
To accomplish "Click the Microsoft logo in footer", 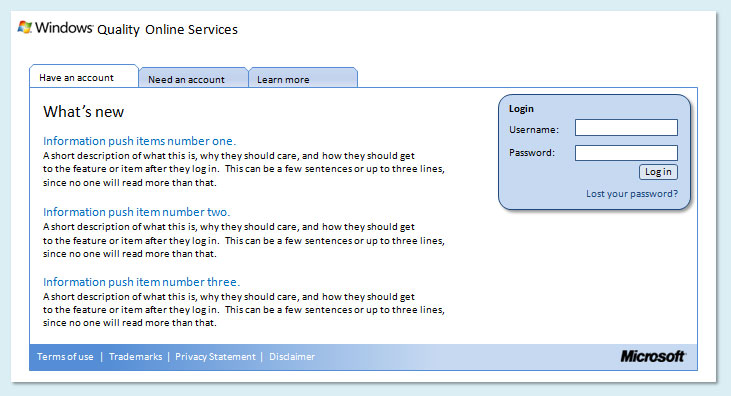I will click(x=653, y=356).
